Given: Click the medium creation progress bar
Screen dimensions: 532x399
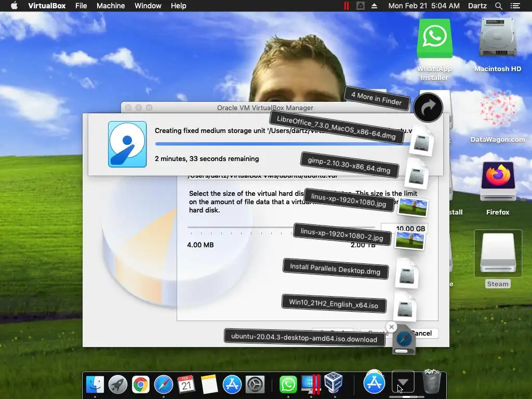Looking at the screenshot, I should coord(282,144).
